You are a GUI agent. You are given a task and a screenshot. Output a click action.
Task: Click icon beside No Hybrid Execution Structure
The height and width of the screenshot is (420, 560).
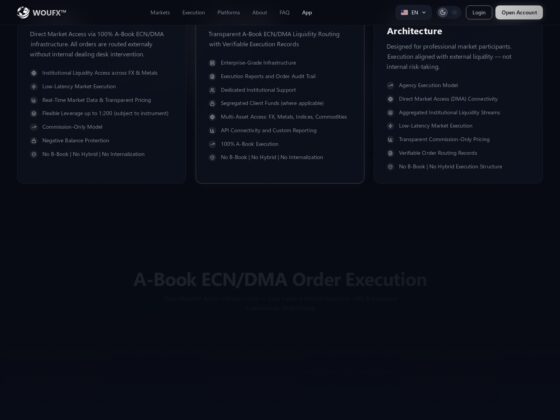tap(390, 167)
